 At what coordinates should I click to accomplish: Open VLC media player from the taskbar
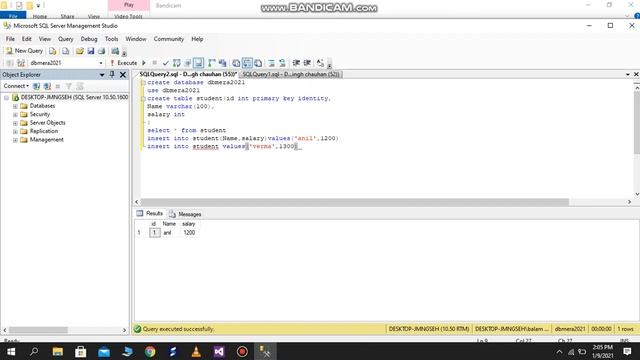(x=196, y=351)
